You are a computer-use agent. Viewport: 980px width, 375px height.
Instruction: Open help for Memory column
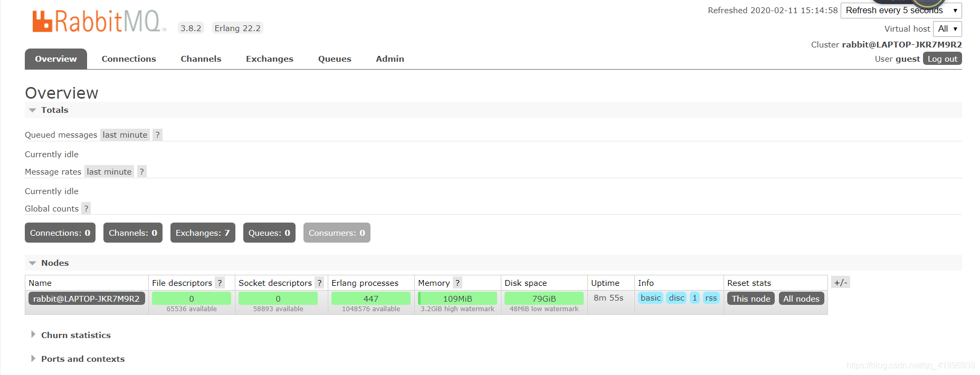[x=458, y=283]
